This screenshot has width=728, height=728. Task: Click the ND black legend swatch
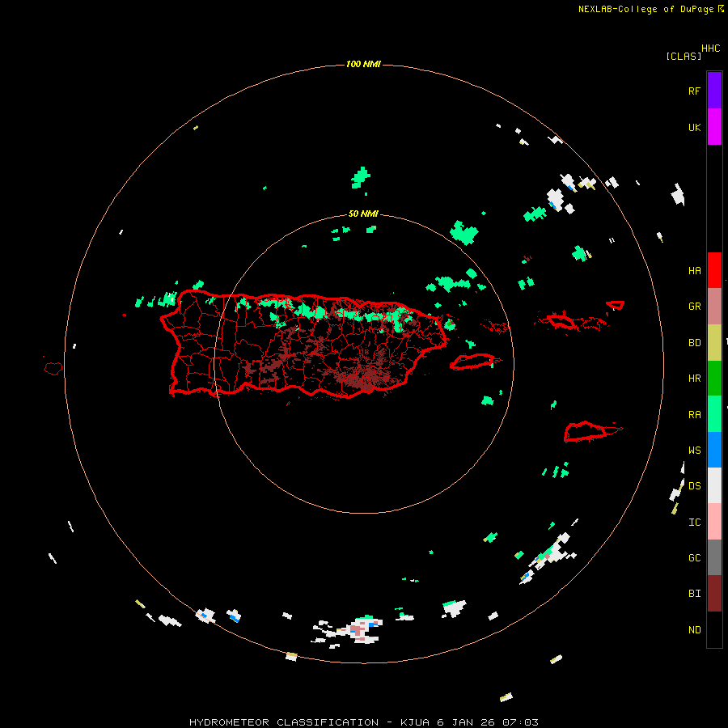tap(714, 629)
